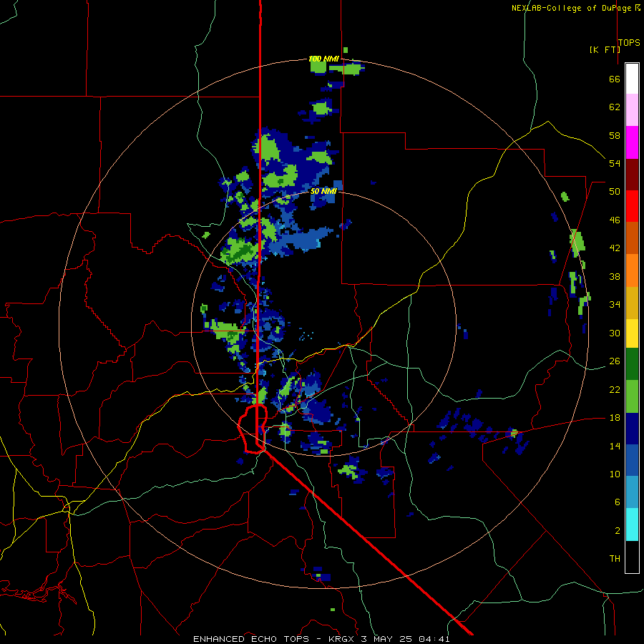
Task: Click the legend value 30
Action: [615, 333]
